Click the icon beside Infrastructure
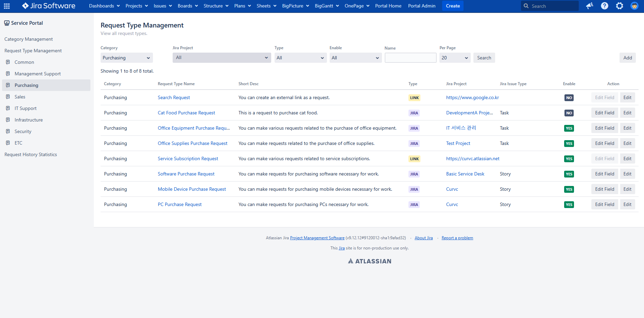Image resolution: width=644 pixels, height=318 pixels. [x=8, y=120]
